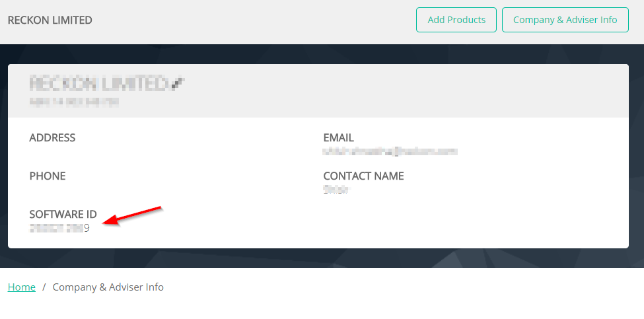This screenshot has width=644, height=319.
Task: Click blurred number under company name
Action: tap(75, 102)
